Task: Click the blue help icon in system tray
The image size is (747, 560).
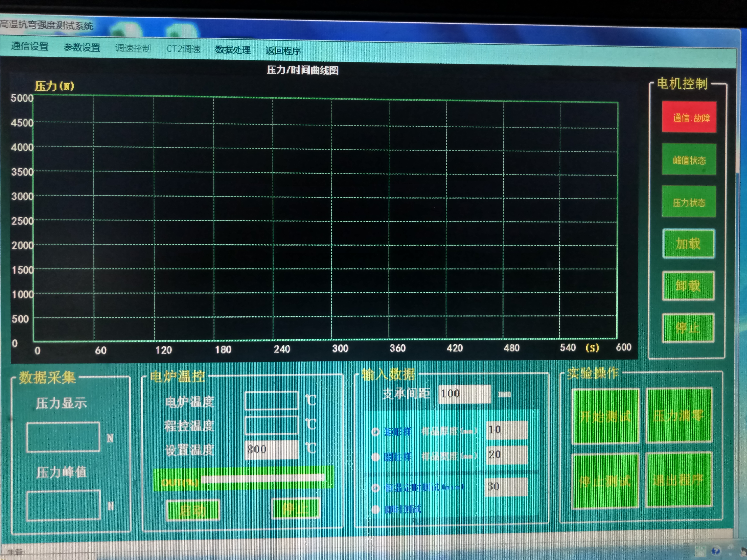Action: coord(715,551)
